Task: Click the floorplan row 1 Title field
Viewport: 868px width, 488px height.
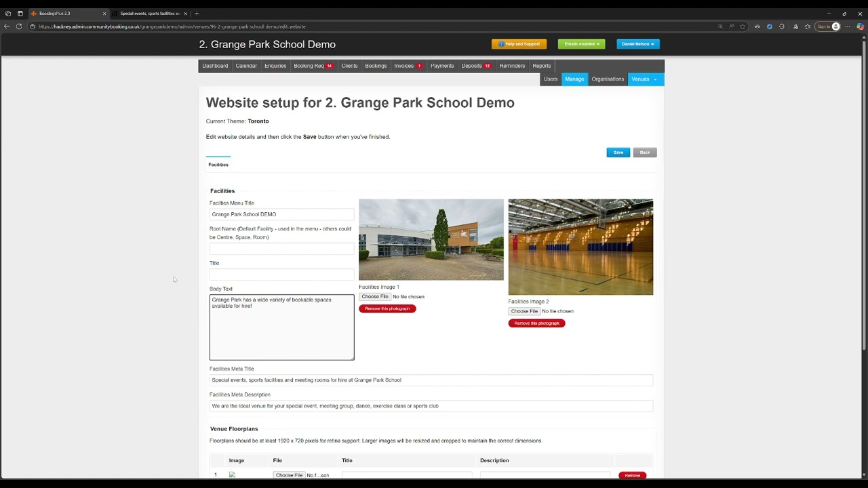Action: click(407, 475)
